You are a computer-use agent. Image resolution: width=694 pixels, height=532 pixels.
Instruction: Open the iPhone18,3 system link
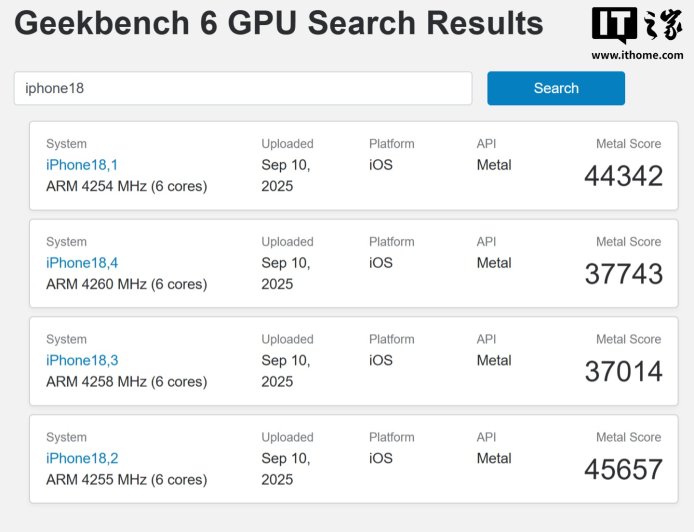tap(82, 360)
